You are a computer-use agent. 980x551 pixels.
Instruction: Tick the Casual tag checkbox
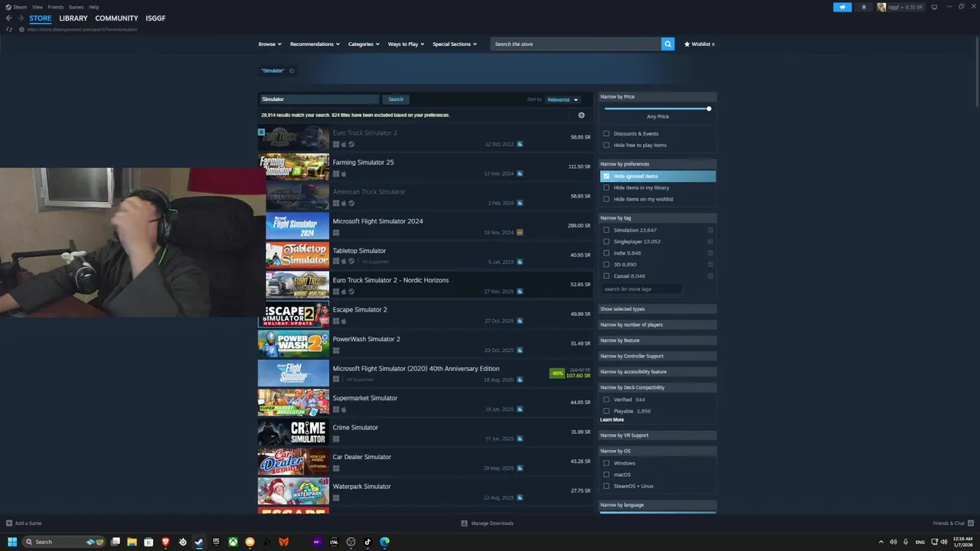[x=606, y=276]
